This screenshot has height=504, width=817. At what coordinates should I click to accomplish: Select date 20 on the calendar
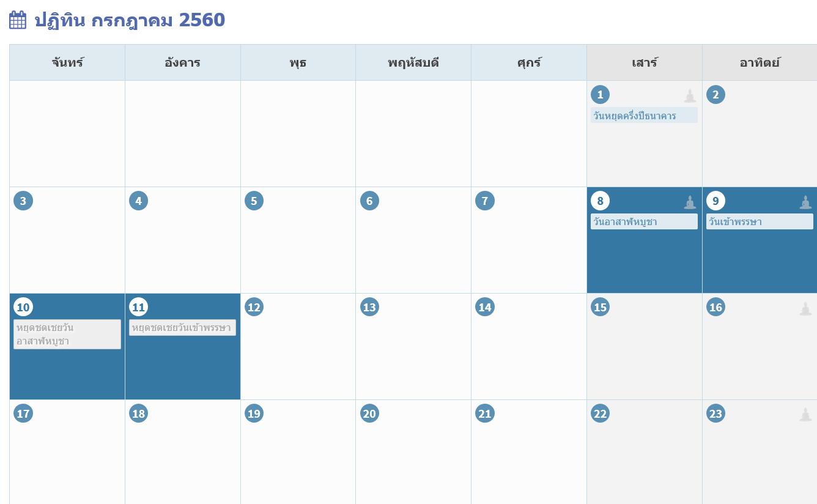[x=369, y=413]
